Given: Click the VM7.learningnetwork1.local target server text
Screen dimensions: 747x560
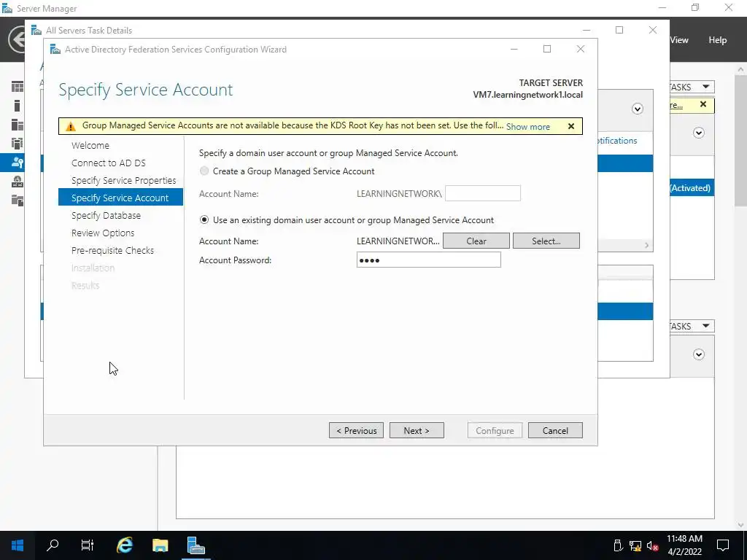Looking at the screenshot, I should 528,95.
